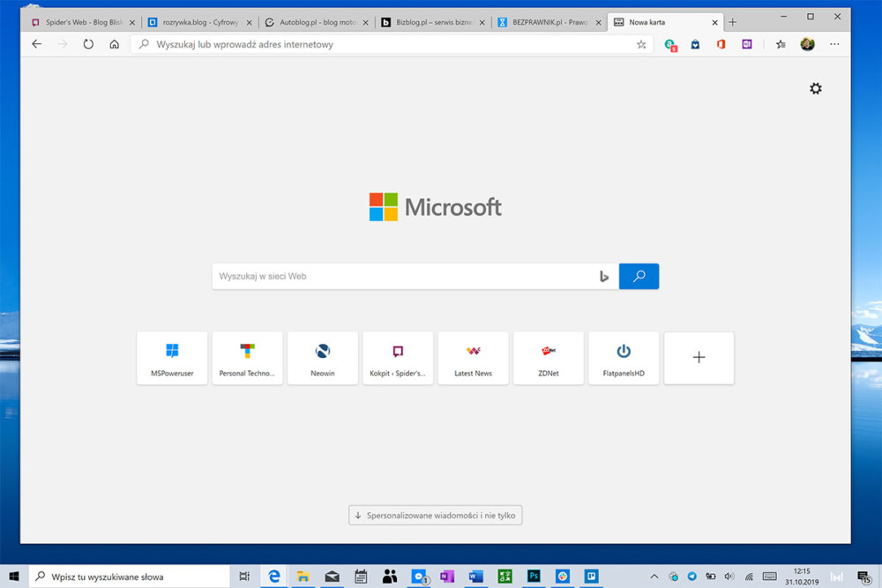This screenshot has height=588, width=882.
Task: Open the green Excel-like taskbar app
Action: 505,577
